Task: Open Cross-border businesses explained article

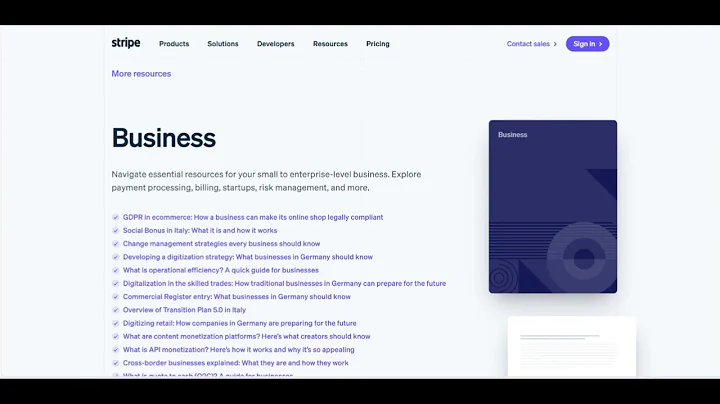Action: (236, 363)
